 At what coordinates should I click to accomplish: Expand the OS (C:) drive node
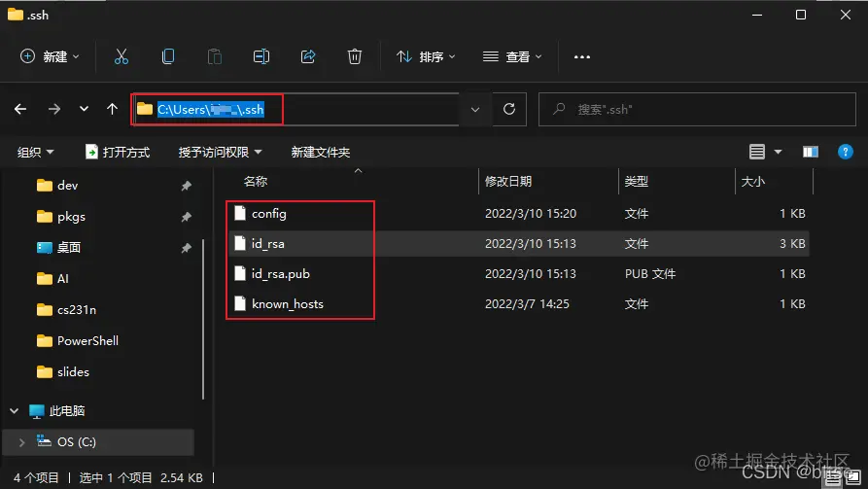21,442
